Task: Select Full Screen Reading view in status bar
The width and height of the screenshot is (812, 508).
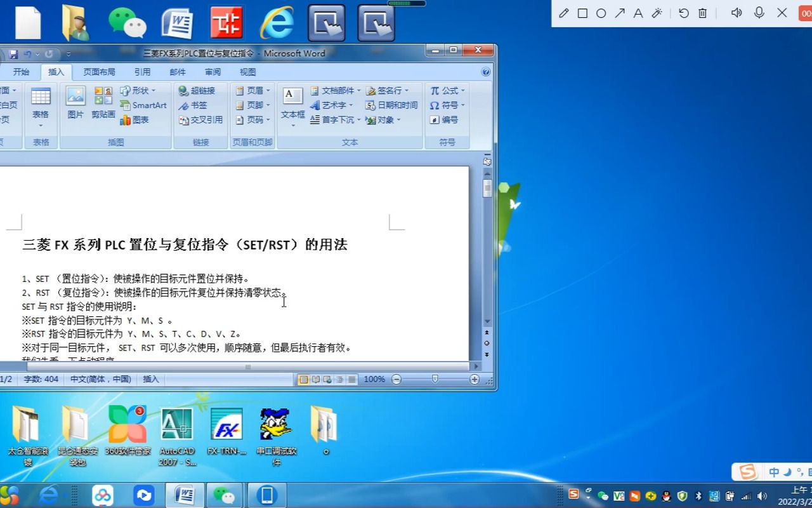Action: coord(316,379)
